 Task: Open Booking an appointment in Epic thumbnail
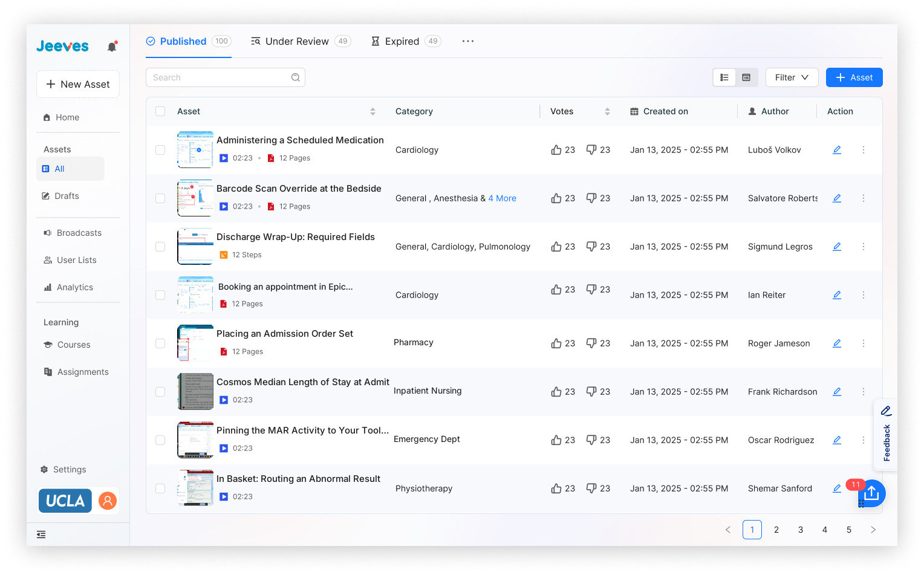(x=195, y=294)
